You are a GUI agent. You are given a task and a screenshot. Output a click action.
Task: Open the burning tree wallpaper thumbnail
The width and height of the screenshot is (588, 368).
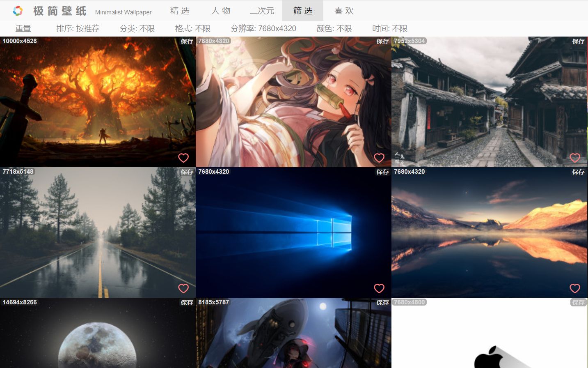pyautogui.click(x=98, y=102)
